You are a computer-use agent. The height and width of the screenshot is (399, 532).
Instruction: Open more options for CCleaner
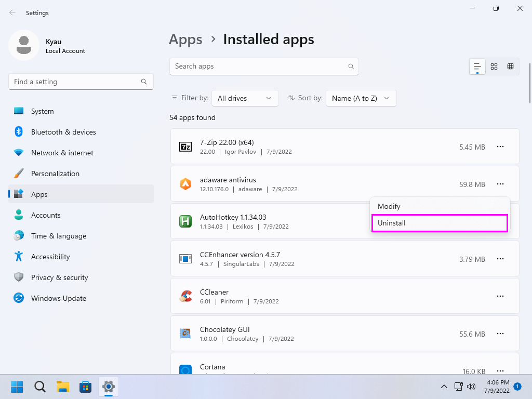click(x=500, y=296)
